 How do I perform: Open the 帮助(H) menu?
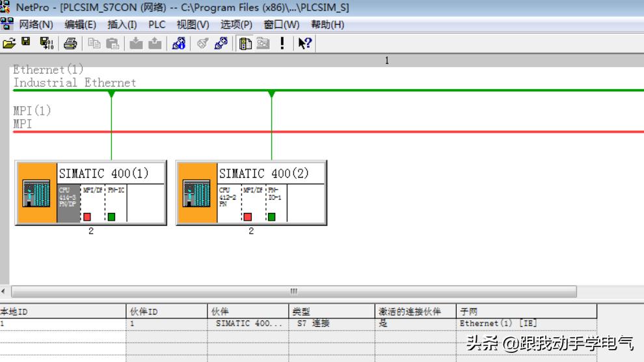(x=327, y=25)
